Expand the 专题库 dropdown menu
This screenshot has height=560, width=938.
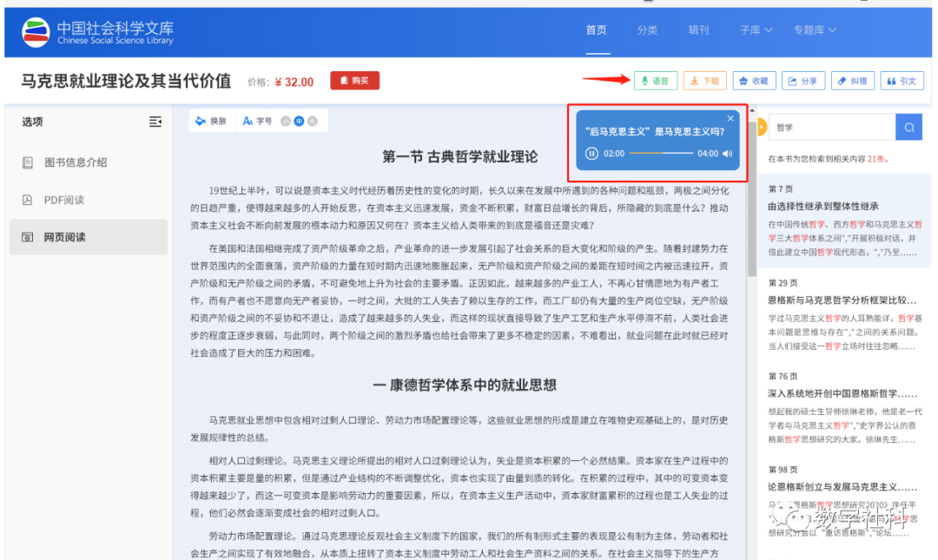814,30
